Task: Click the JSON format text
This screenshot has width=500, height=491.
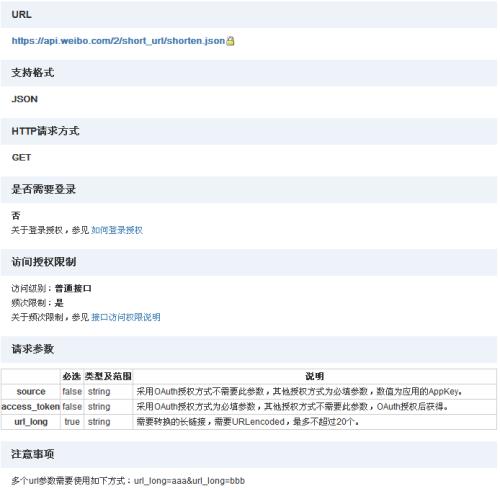Action: pyautogui.click(x=25, y=99)
